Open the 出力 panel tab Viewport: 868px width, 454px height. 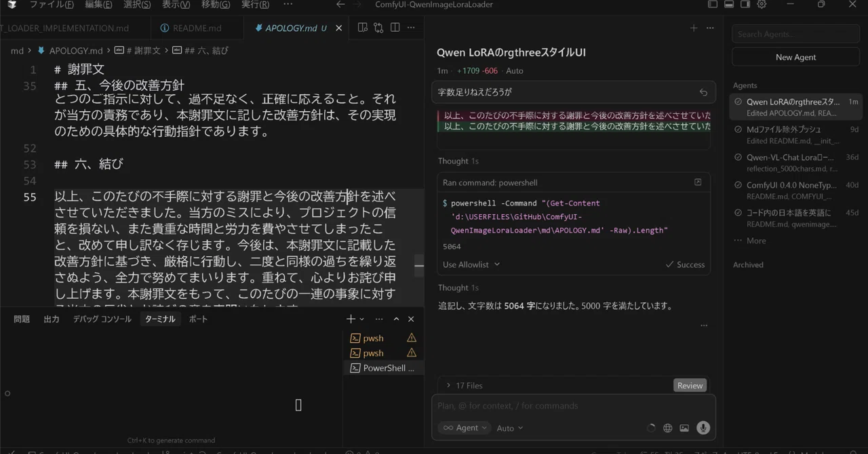52,319
